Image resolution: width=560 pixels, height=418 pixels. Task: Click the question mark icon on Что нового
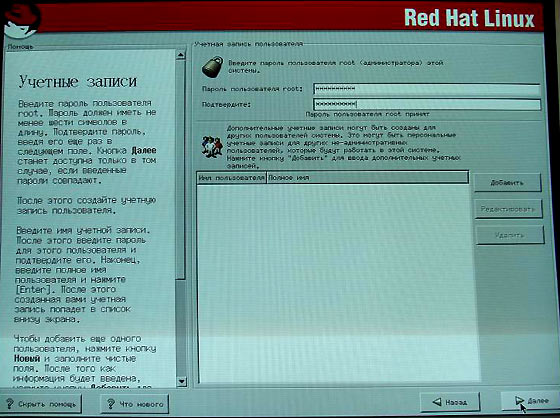coord(111,404)
